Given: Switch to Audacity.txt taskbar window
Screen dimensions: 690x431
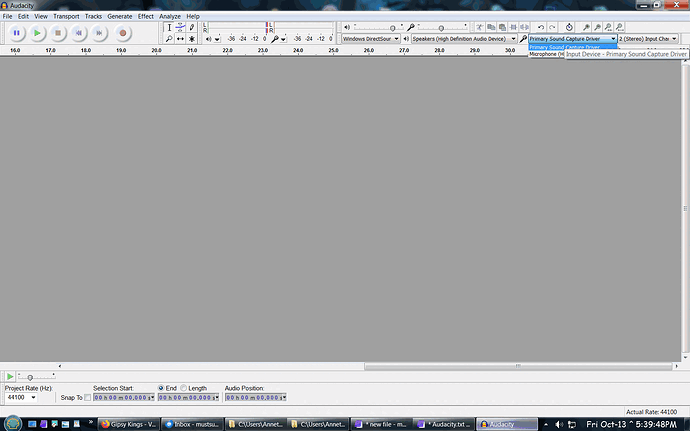Looking at the screenshot, I should click(x=445, y=424).
